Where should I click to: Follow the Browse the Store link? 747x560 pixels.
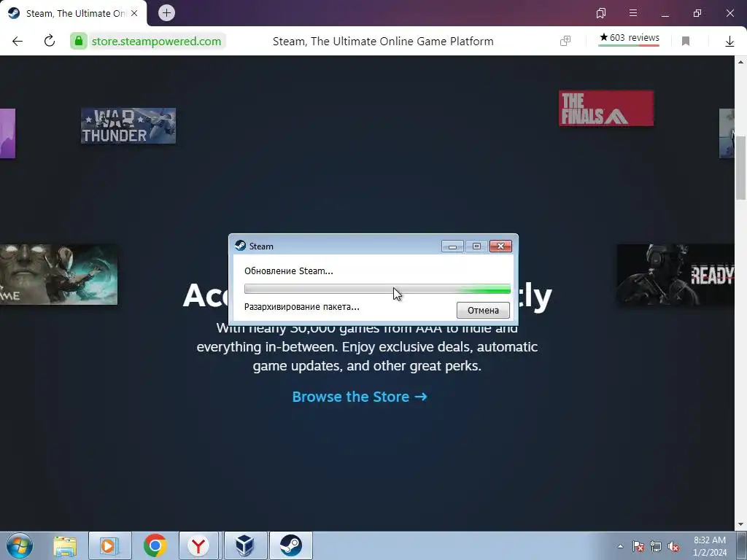[x=360, y=397]
